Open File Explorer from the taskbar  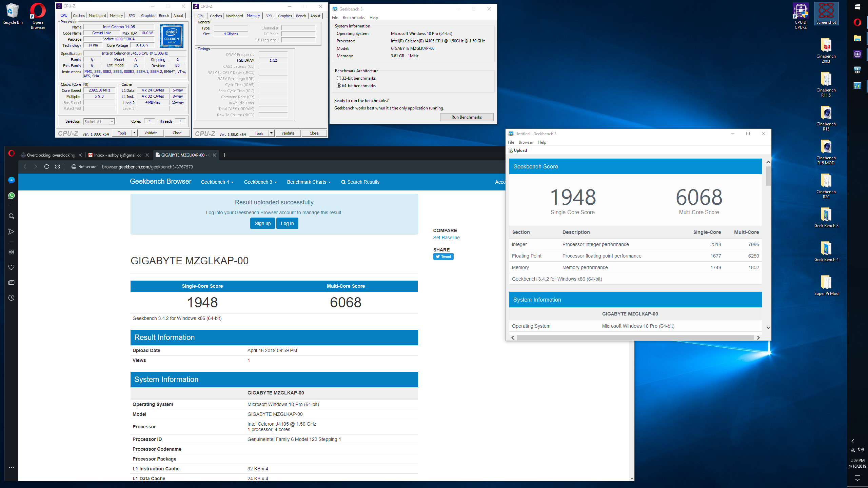(857, 38)
